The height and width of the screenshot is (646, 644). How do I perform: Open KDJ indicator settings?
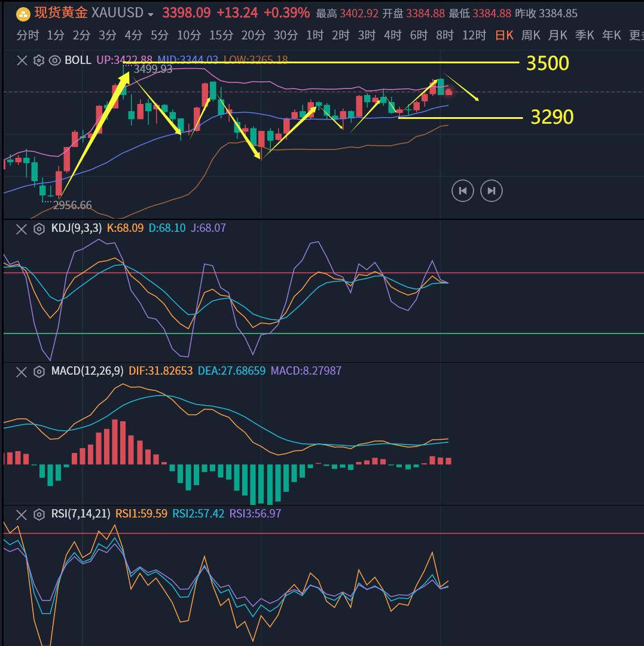coord(39,229)
